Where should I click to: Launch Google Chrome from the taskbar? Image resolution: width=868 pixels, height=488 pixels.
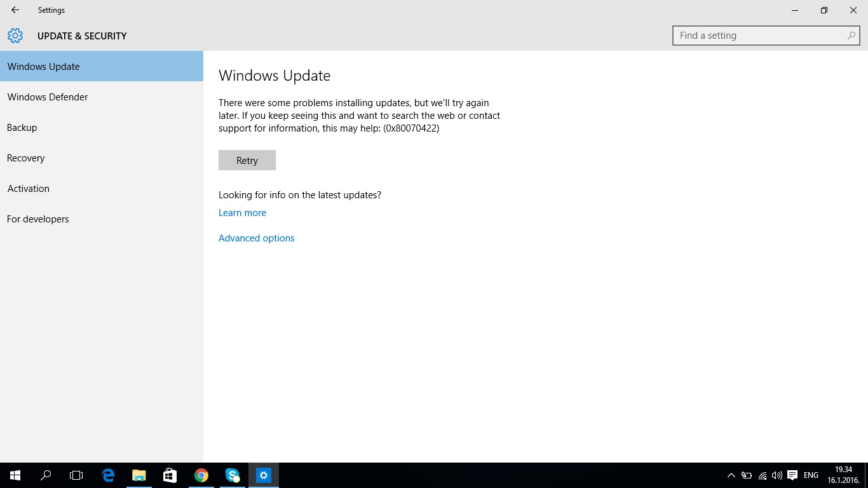[201, 475]
